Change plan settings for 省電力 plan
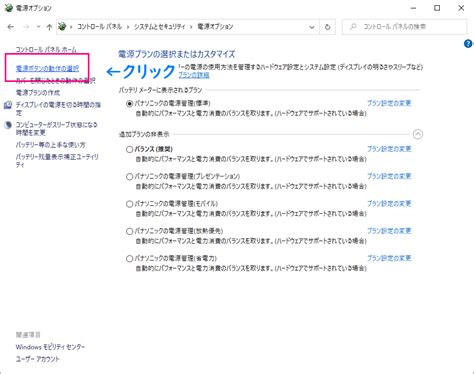 pos(389,258)
